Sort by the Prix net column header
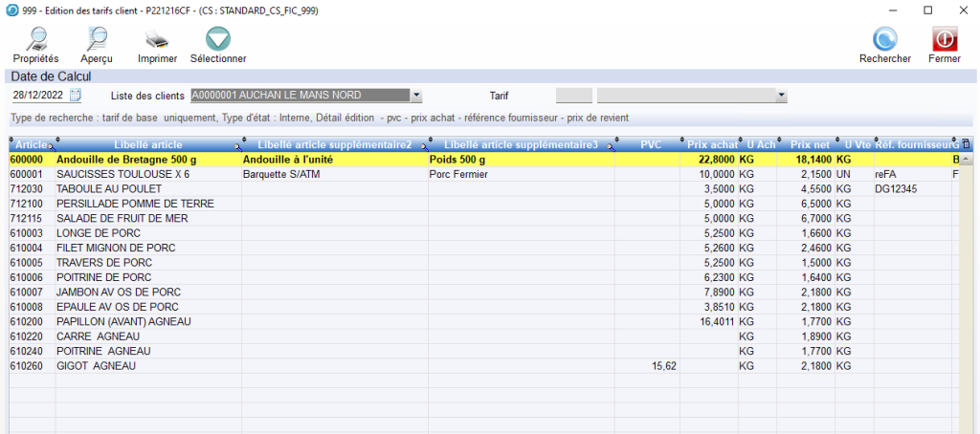Image resolution: width=980 pixels, height=434 pixels. [x=810, y=144]
